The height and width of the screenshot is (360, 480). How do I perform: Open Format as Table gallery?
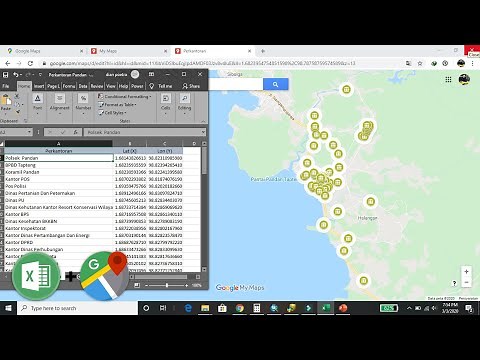pos(117,105)
